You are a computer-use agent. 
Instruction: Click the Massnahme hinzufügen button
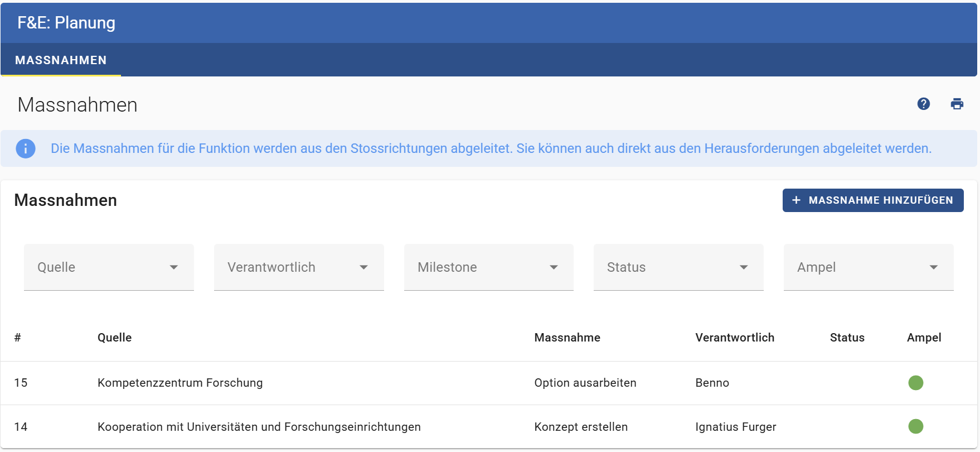873,200
